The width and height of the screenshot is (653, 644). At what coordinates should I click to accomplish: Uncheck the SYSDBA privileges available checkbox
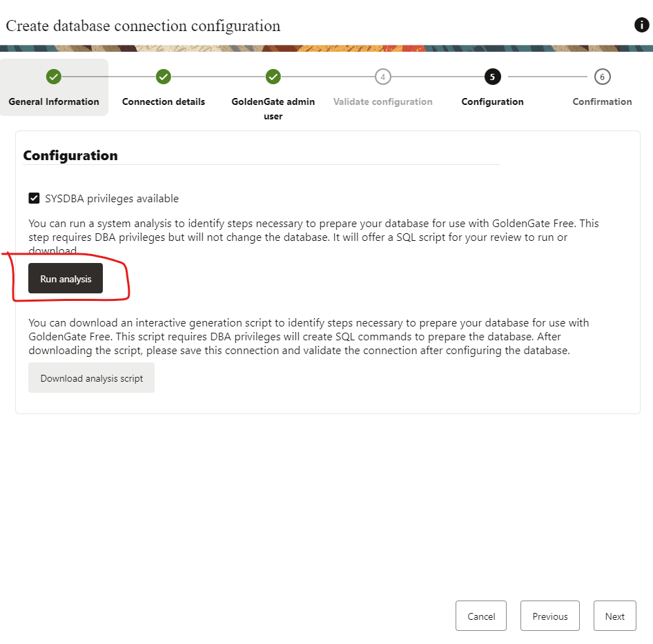pyautogui.click(x=34, y=199)
